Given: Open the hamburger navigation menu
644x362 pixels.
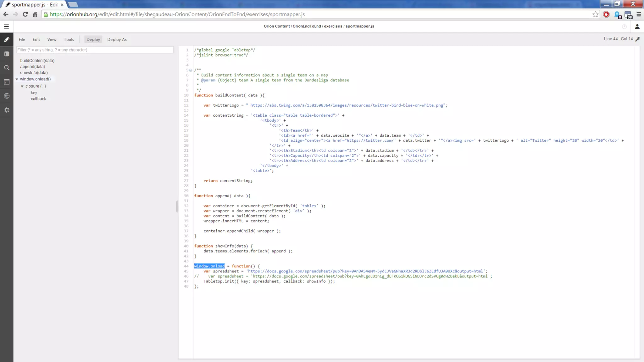Looking at the screenshot, I should [6, 26].
